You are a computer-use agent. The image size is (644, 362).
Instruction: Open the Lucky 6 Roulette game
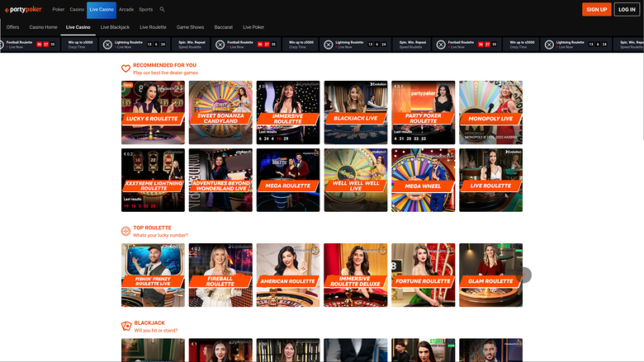[153, 112]
